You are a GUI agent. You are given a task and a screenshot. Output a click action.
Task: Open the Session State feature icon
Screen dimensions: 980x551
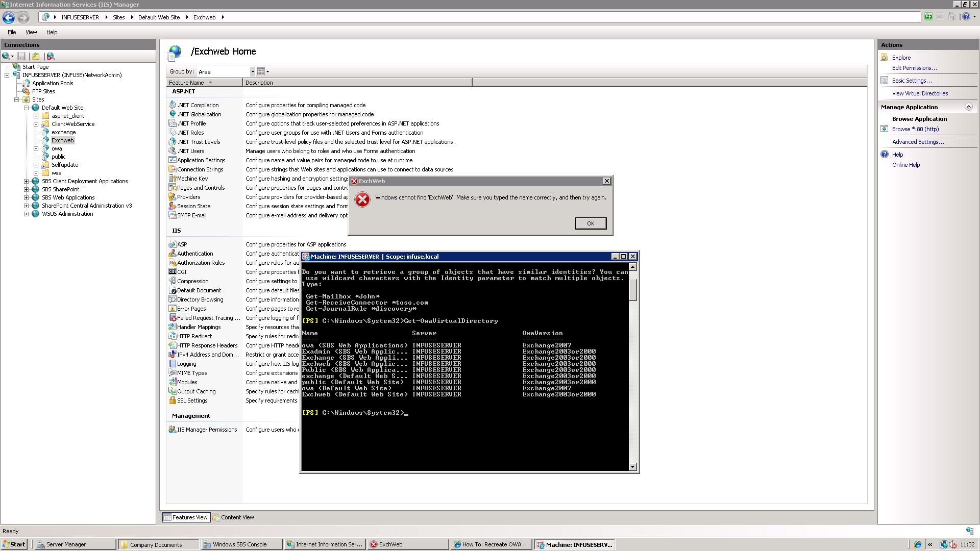click(173, 206)
